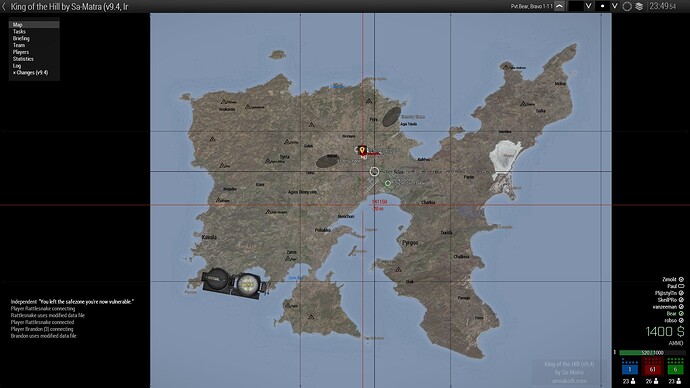690x388 pixels.
Task: Click the dark oval marker near Agia Triada
Action: [391, 117]
